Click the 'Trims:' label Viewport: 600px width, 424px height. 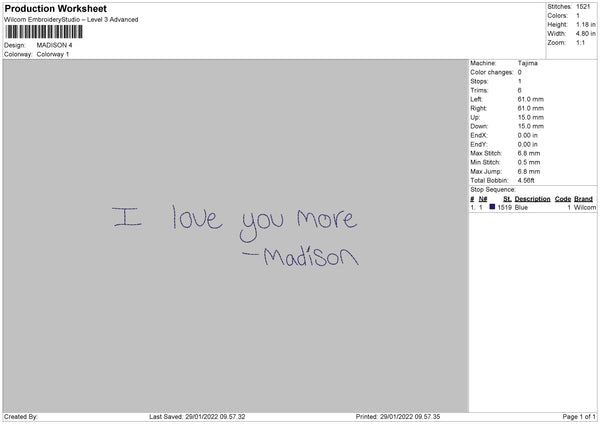click(x=479, y=90)
